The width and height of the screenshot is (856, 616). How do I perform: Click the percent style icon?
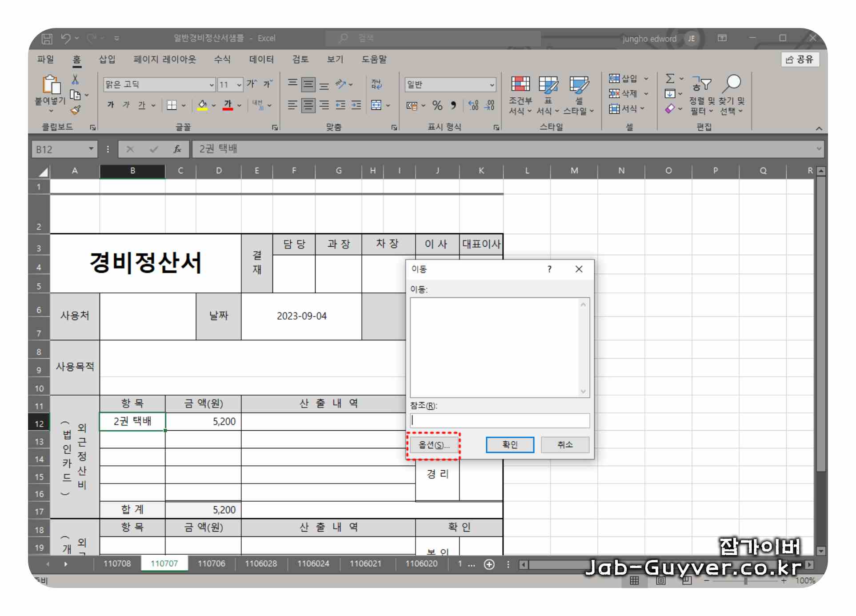click(x=437, y=105)
